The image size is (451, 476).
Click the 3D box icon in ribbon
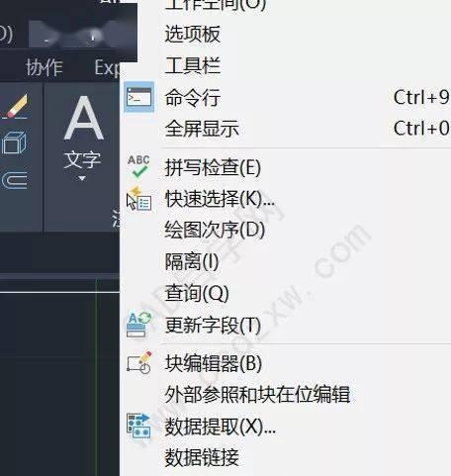pyautogui.click(x=14, y=143)
